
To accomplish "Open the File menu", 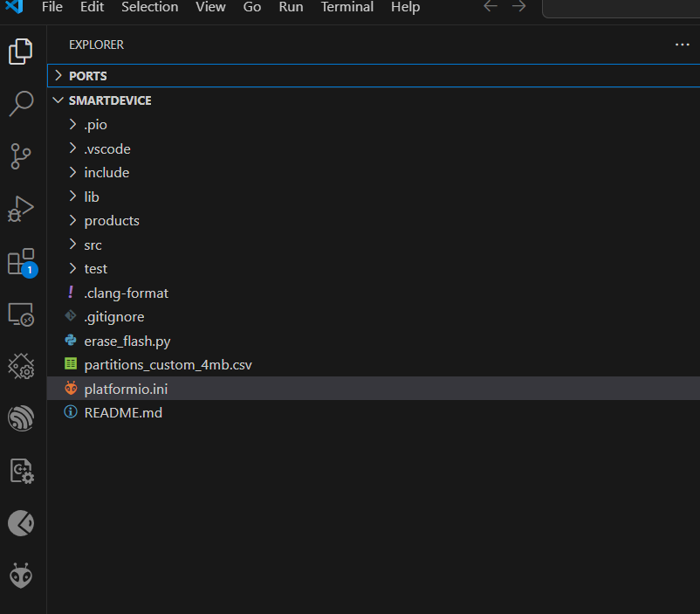I will (x=52, y=7).
